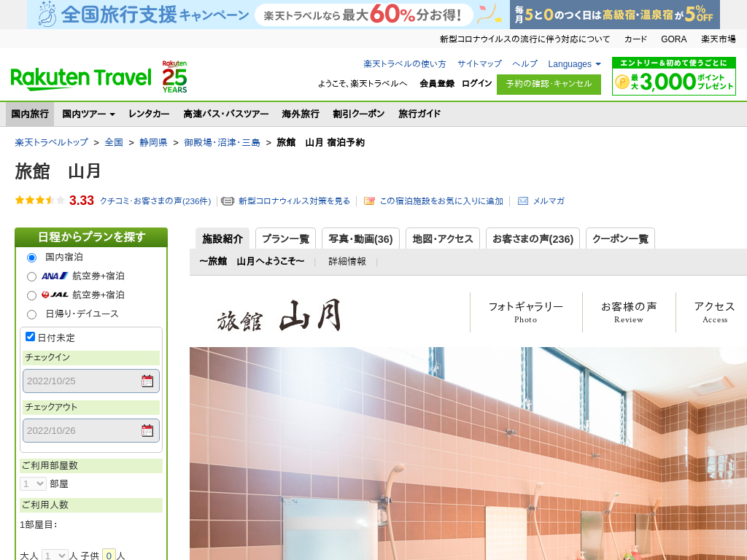Open the GORA link in top bar

673,39
